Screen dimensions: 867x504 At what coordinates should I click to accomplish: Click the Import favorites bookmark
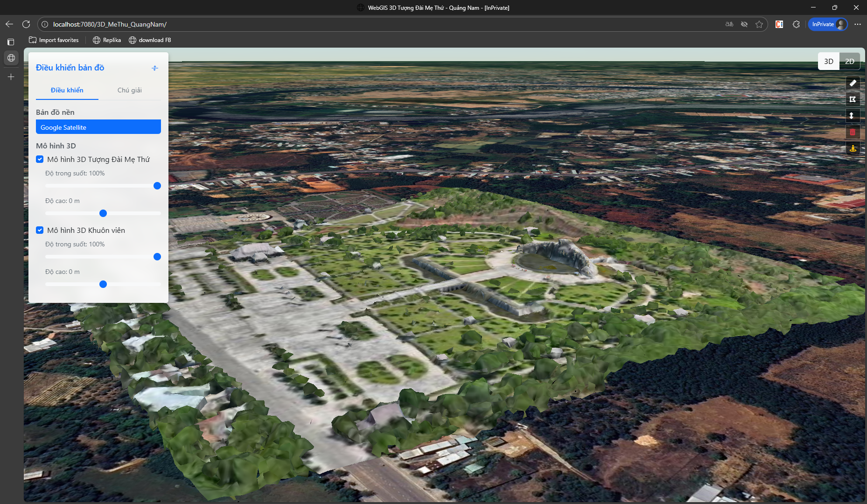54,40
